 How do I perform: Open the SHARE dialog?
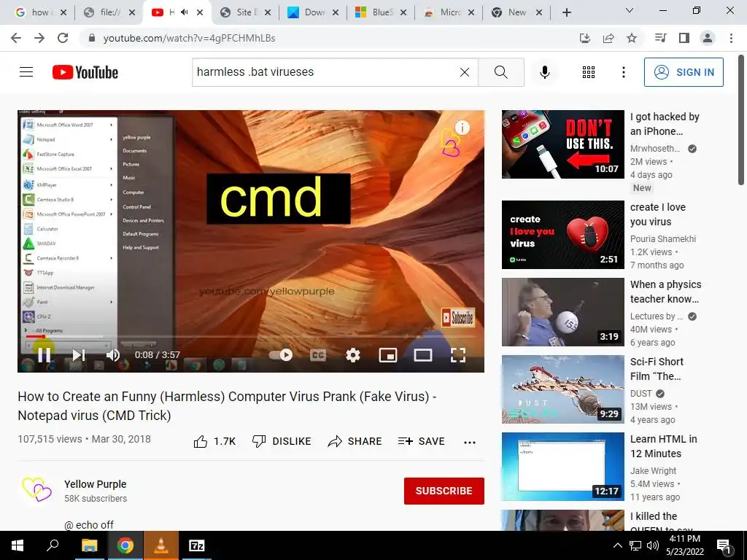click(355, 441)
